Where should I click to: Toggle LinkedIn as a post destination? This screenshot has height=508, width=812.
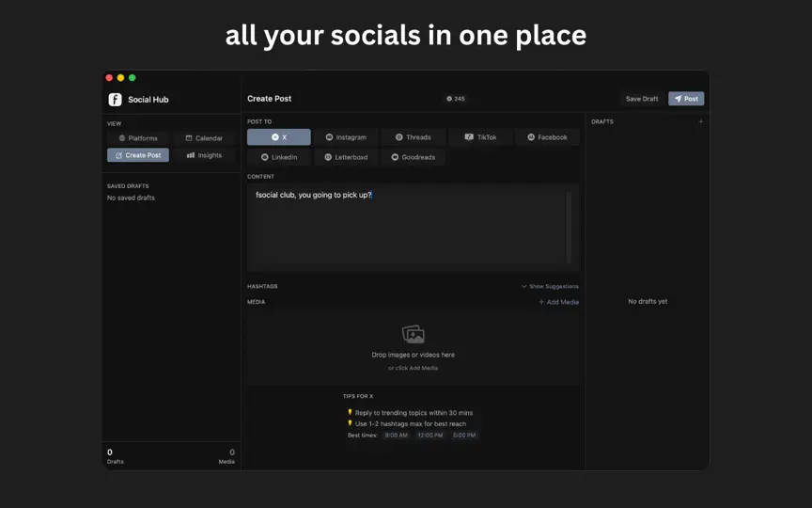pos(278,157)
